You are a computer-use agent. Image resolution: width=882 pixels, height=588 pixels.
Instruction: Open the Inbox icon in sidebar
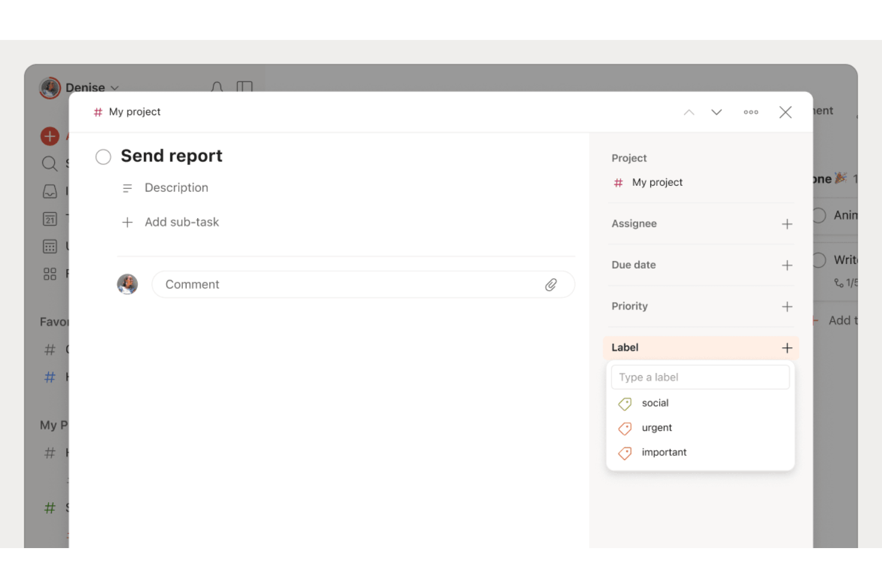click(49, 191)
